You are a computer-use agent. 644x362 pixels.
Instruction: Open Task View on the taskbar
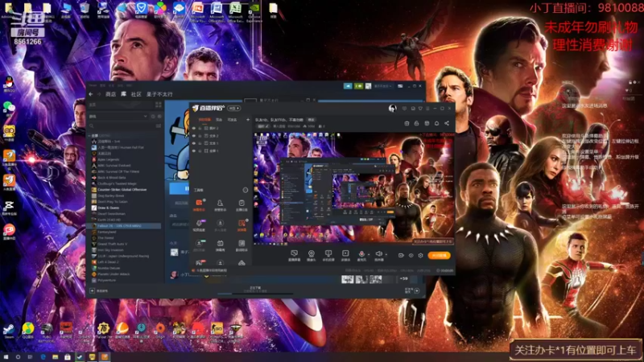tap(30, 357)
